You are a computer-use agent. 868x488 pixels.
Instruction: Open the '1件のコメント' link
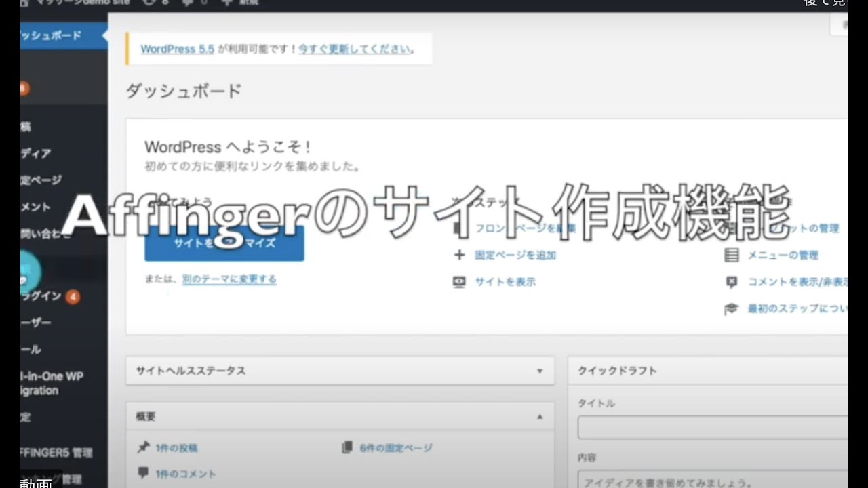pos(185,474)
